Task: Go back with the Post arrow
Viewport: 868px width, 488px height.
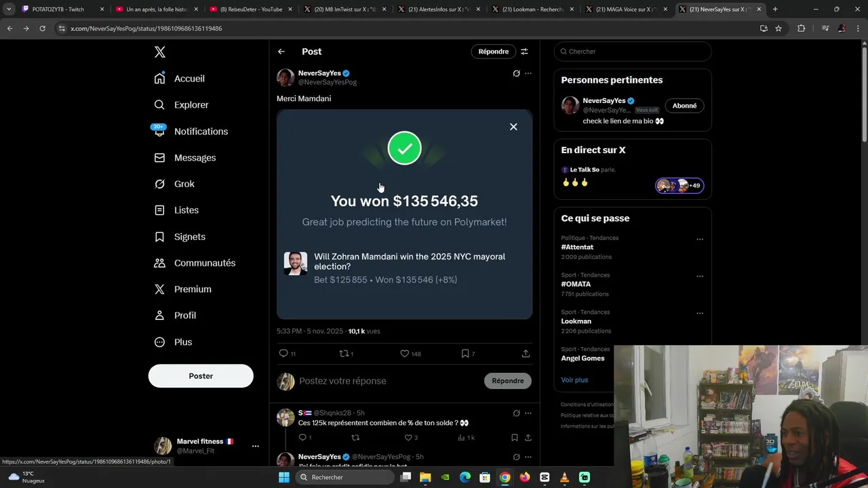Action: [281, 52]
